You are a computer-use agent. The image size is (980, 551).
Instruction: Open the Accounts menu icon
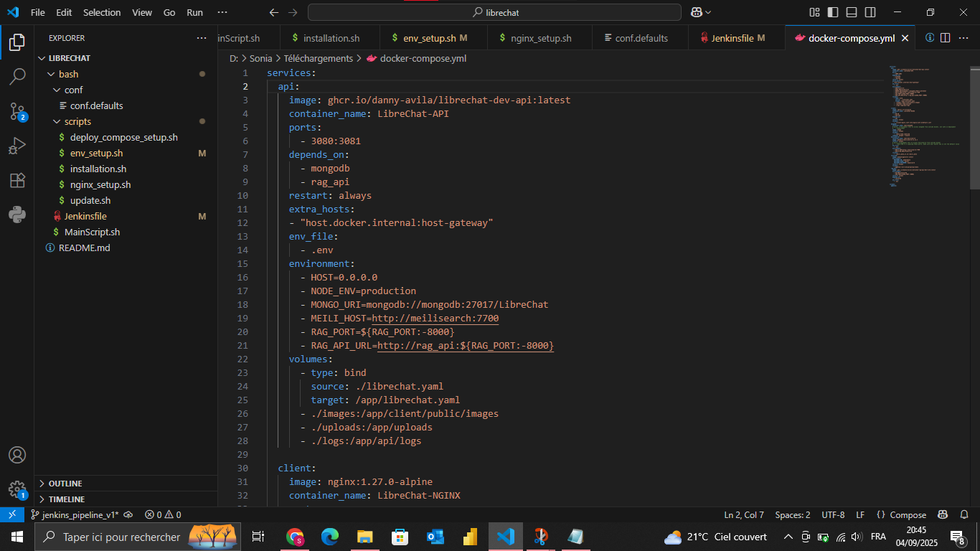click(17, 455)
